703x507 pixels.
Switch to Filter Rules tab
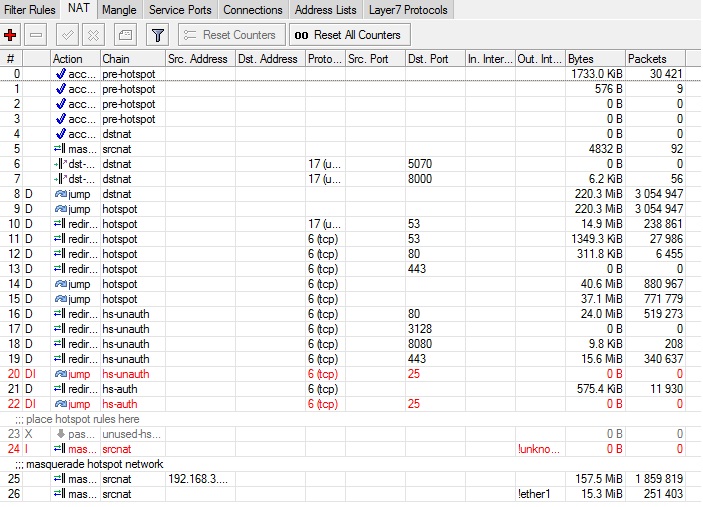click(30, 9)
